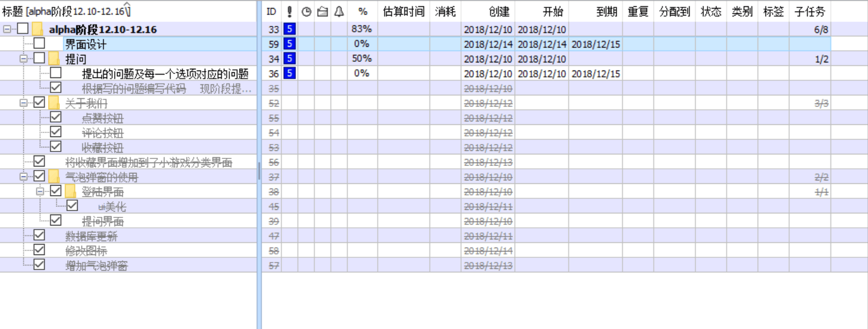Click folder icon beside 关于我们 task
Screen dimensions: 868x329
tap(54, 103)
